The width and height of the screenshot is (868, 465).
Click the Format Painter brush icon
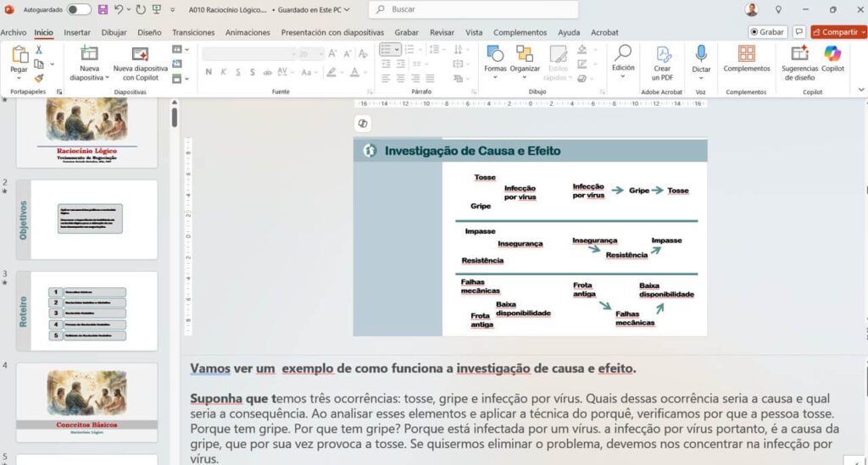[x=39, y=79]
